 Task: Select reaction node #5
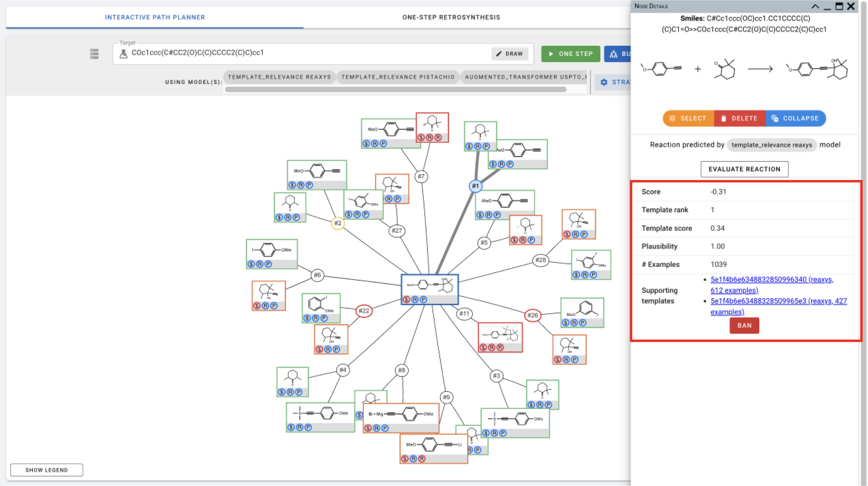click(x=484, y=243)
